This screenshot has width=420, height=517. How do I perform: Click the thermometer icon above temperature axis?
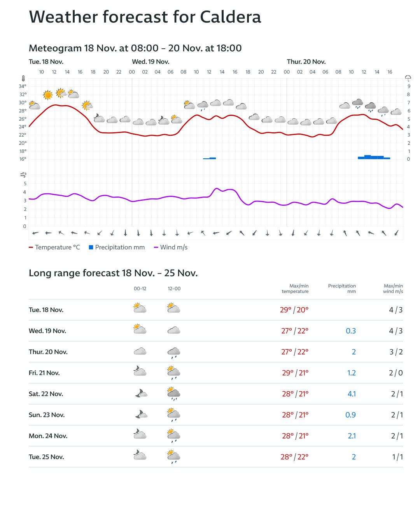click(x=23, y=79)
